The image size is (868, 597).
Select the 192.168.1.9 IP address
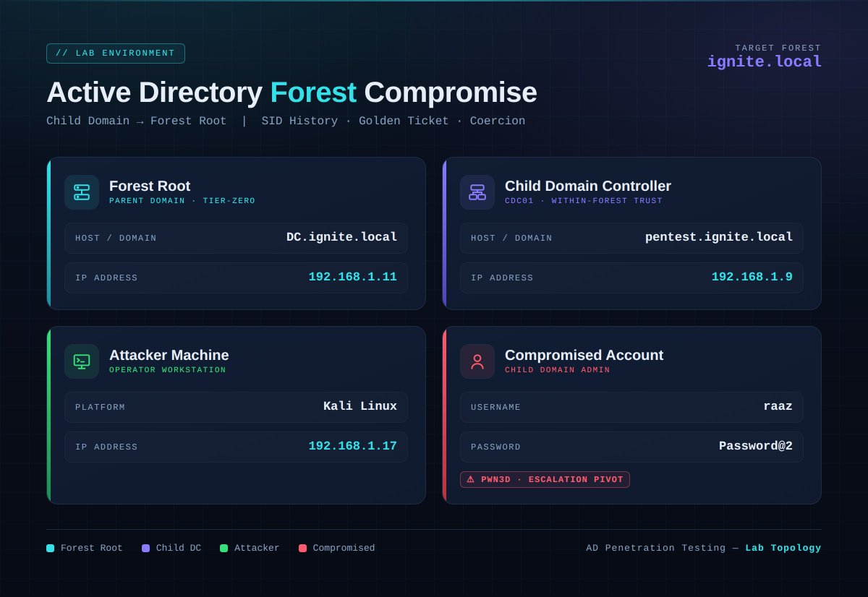(752, 277)
